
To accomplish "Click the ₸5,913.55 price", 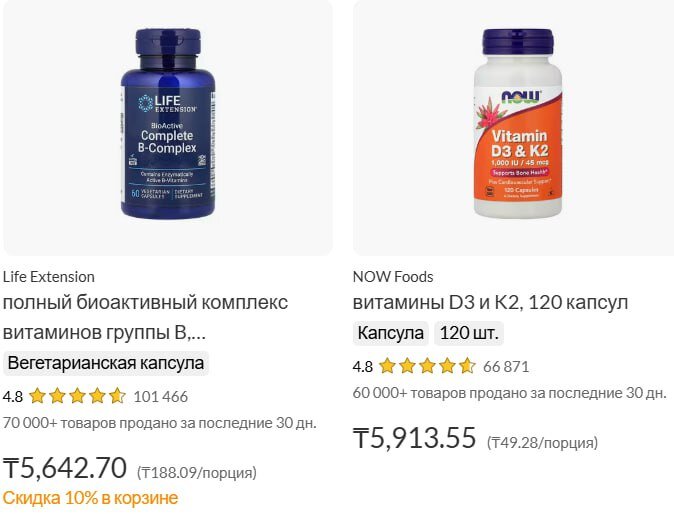I will (x=414, y=438).
